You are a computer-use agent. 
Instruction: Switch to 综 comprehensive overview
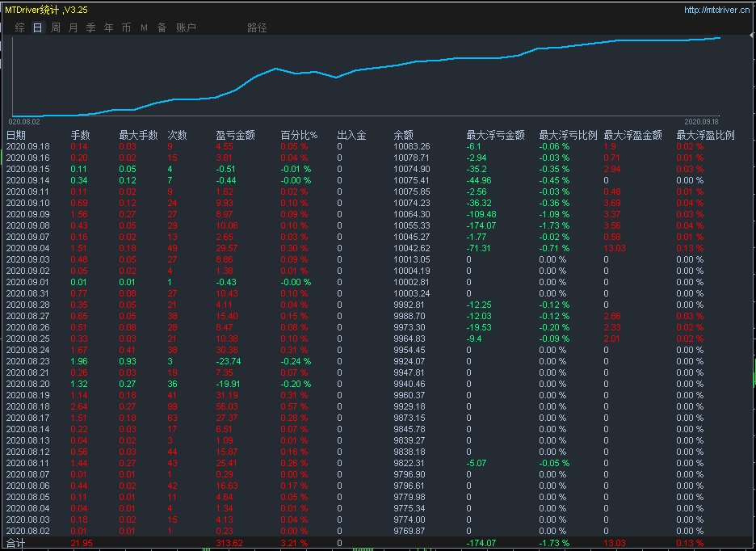(19, 27)
